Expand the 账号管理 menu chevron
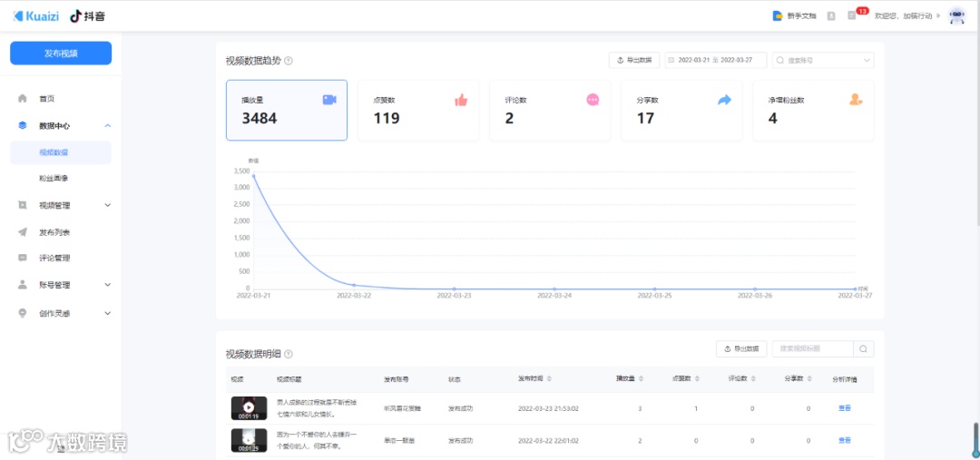Viewport: 980px width, 460px height. (x=107, y=284)
